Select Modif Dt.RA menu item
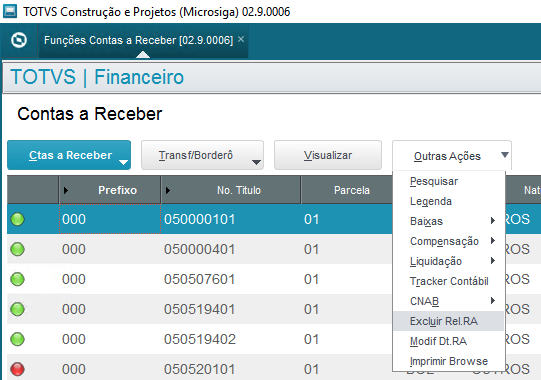This screenshot has width=541, height=380. coord(449,341)
